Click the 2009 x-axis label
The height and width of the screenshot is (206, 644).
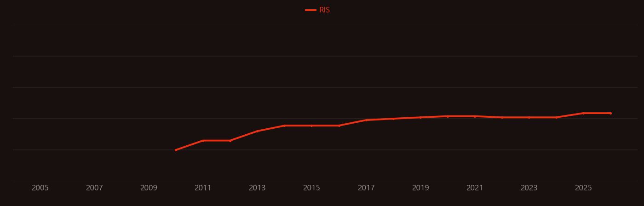pyautogui.click(x=149, y=188)
